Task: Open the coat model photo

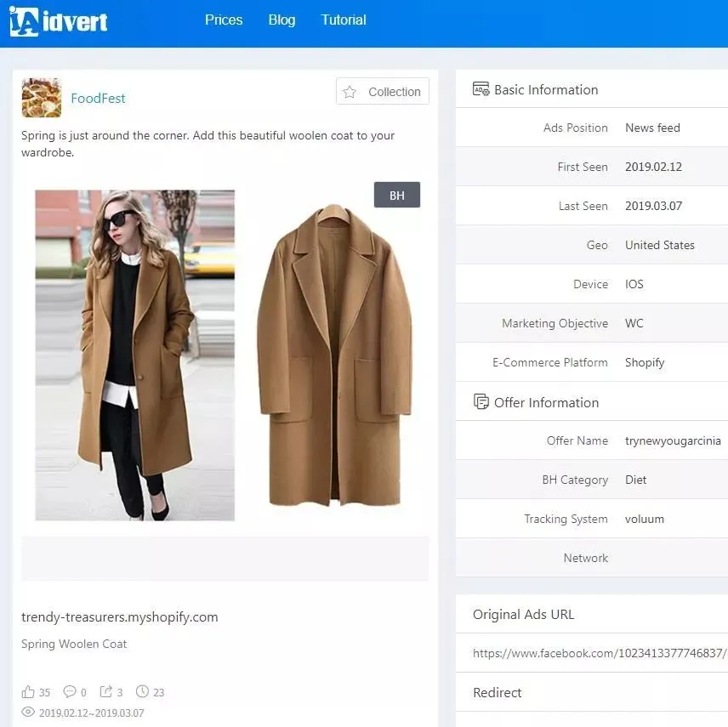Action: pos(135,355)
